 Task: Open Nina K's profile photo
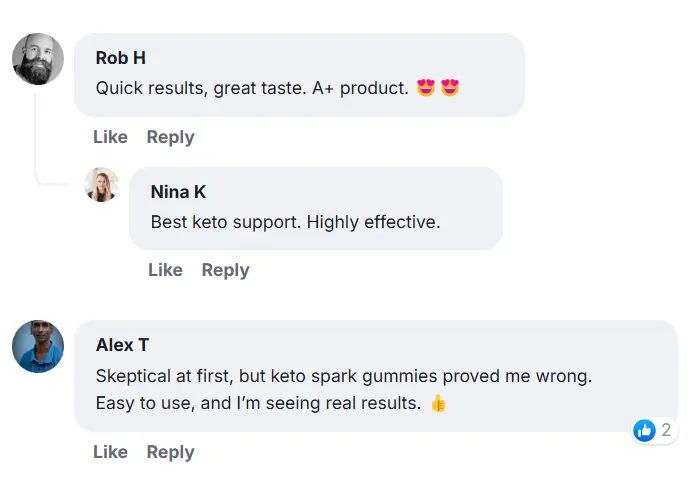point(102,185)
